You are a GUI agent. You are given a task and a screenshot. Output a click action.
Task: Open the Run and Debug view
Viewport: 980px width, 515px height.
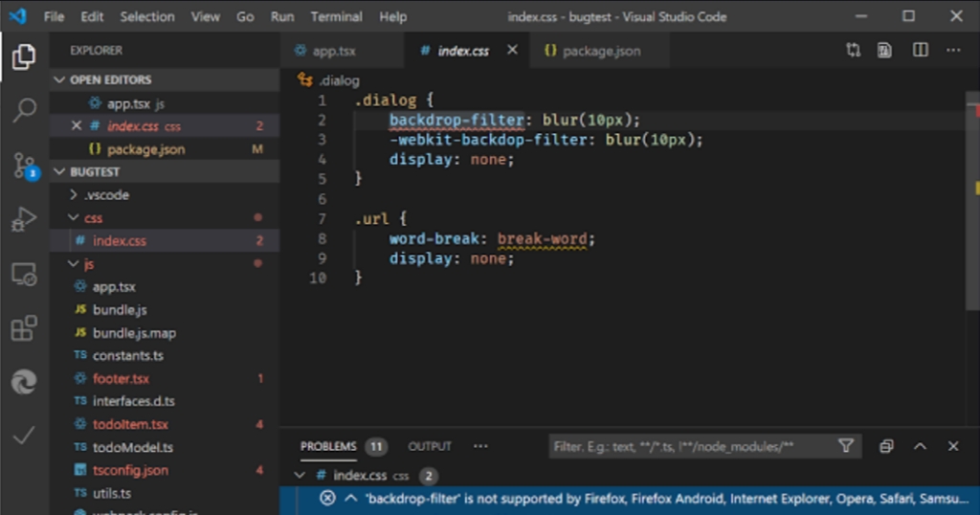pyautogui.click(x=24, y=219)
